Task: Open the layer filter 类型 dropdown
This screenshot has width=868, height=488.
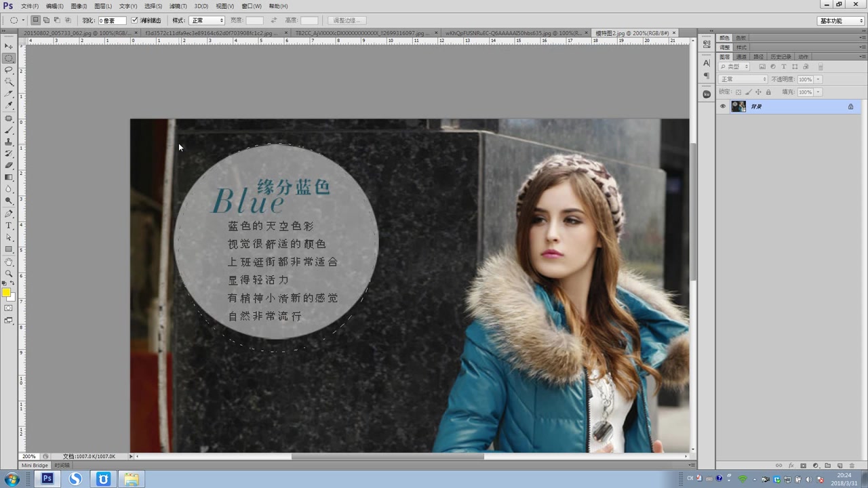Action: point(735,66)
